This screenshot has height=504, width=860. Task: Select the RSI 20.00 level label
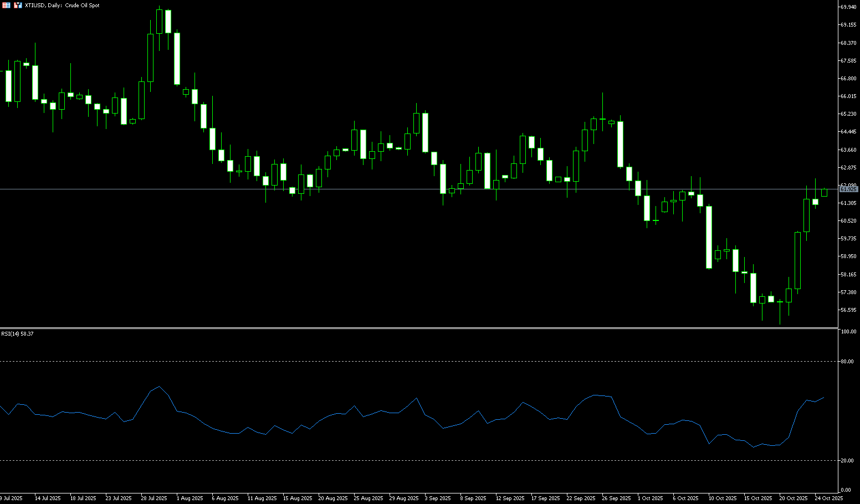coord(847,461)
